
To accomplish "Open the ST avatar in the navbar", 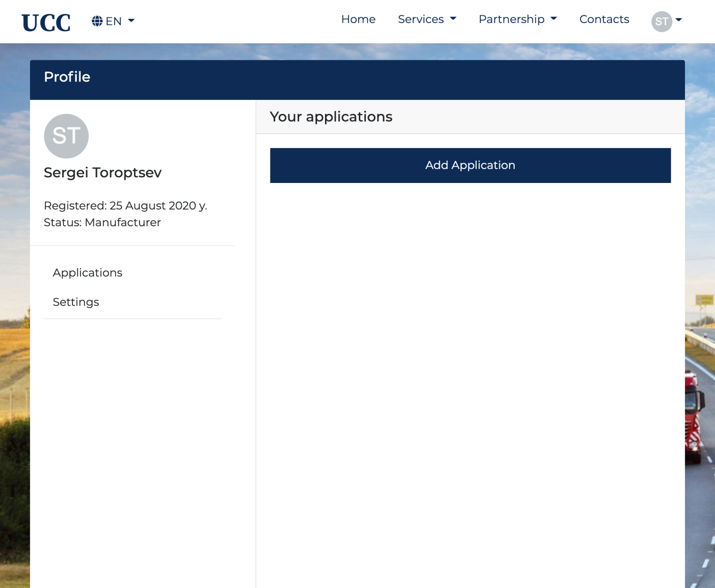I will coord(663,21).
